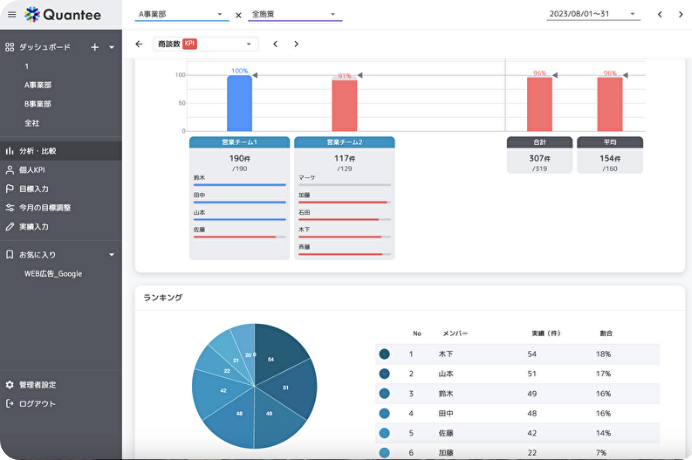The width and height of the screenshot is (692, 460).
Task: Click the X icon between the filter dropdowns
Action: click(238, 15)
